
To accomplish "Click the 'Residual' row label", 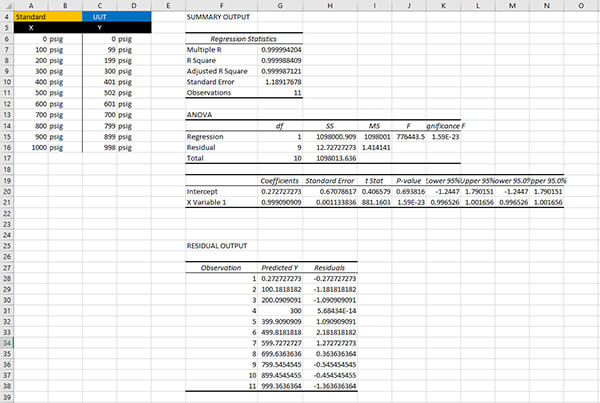I will (x=201, y=147).
